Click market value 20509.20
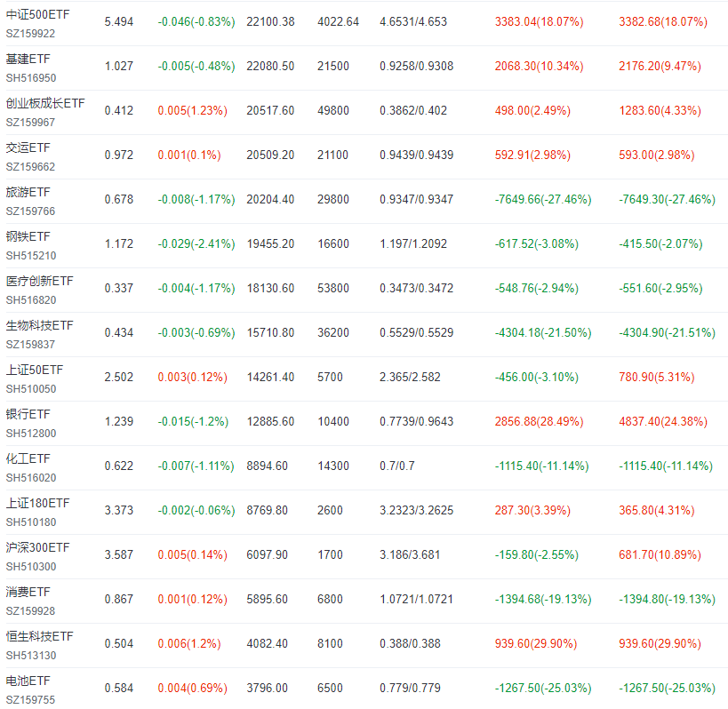The image size is (728, 709). point(270,155)
